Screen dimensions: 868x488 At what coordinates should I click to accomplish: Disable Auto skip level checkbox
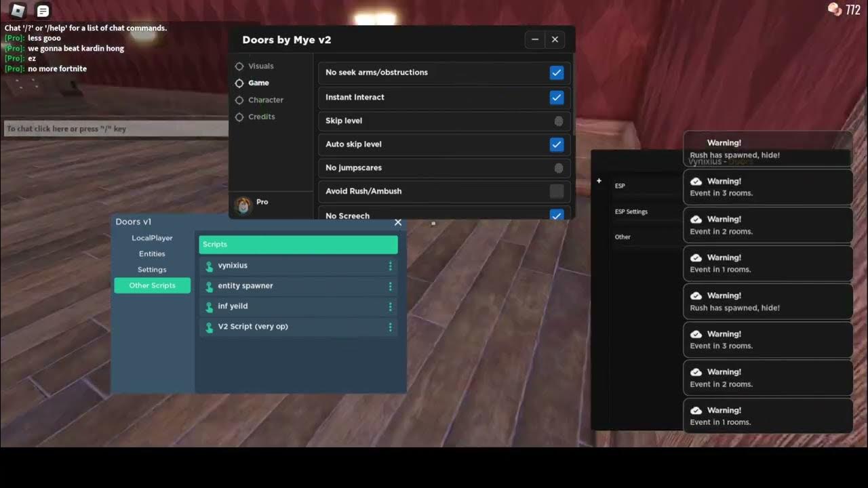coord(557,144)
